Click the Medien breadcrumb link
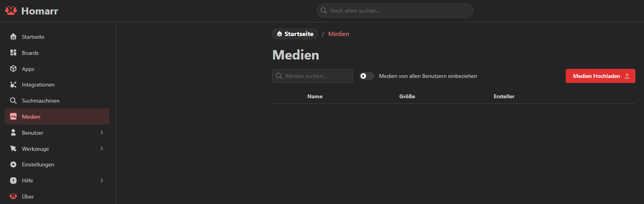 pyautogui.click(x=339, y=34)
